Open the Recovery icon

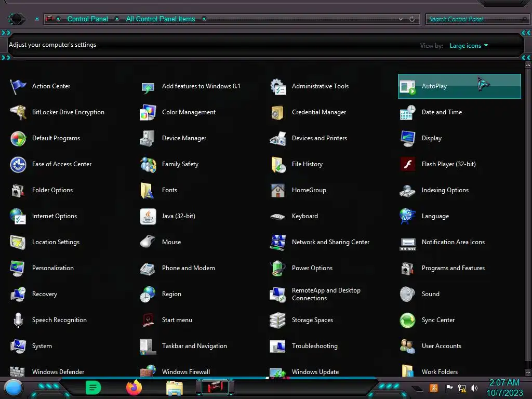click(x=18, y=294)
